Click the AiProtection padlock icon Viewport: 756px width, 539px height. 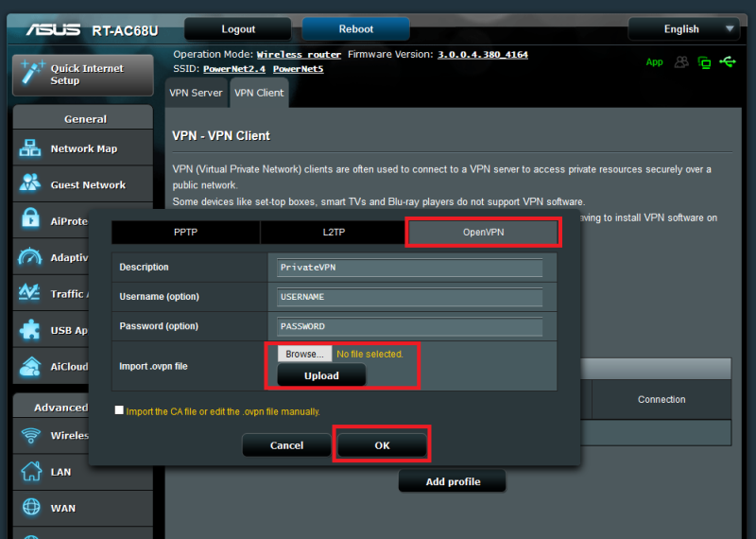pyautogui.click(x=30, y=218)
